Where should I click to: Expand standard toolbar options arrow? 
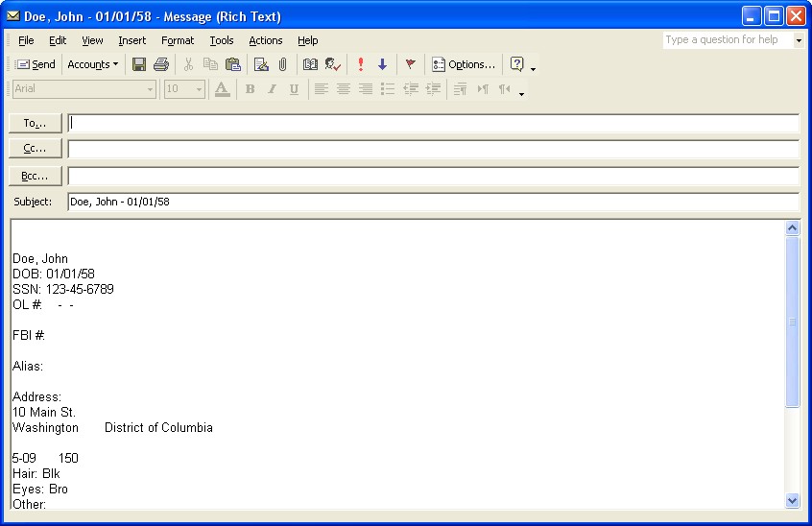pos(533,68)
